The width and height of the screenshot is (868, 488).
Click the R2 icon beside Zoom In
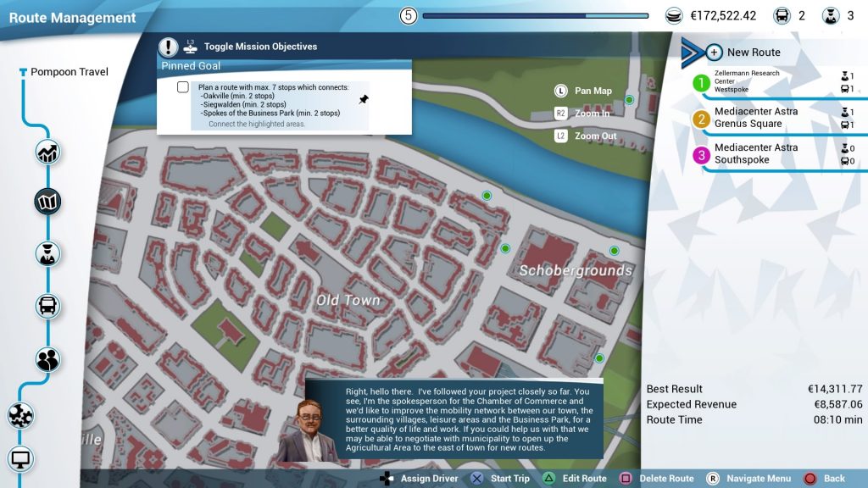click(x=561, y=113)
